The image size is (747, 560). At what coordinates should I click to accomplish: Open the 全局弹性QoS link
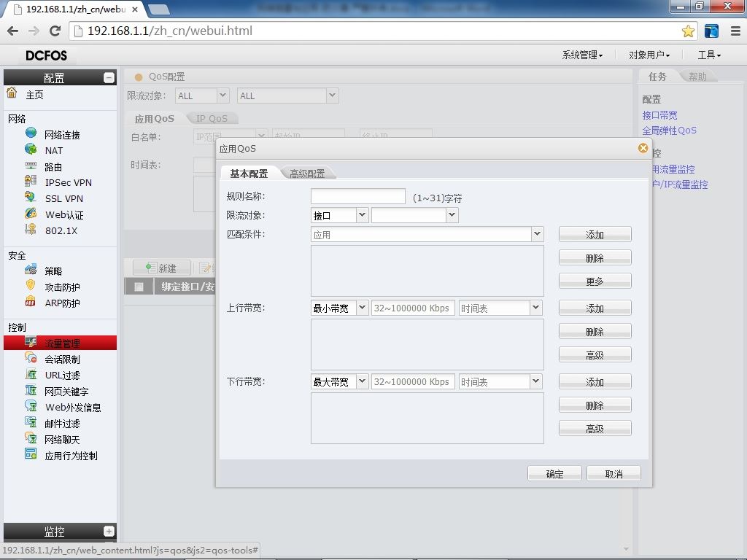tap(670, 130)
